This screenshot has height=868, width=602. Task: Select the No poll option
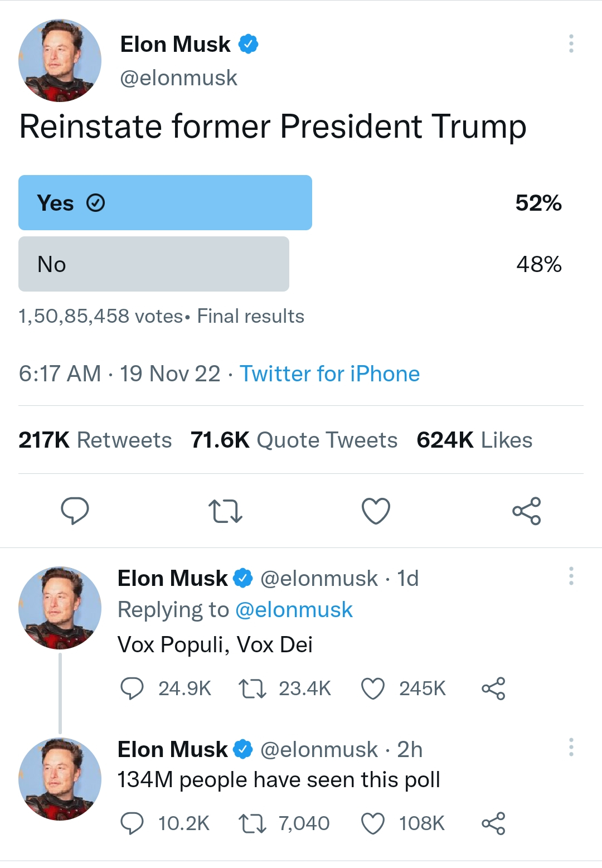click(x=153, y=264)
